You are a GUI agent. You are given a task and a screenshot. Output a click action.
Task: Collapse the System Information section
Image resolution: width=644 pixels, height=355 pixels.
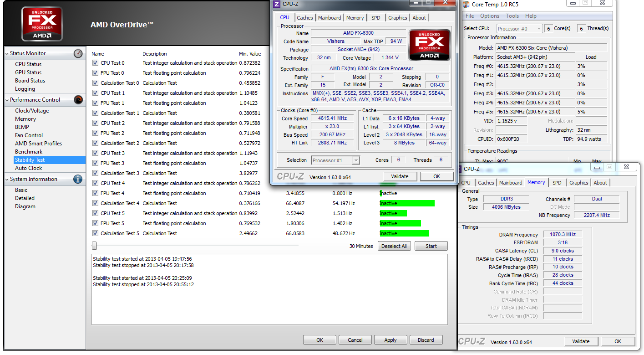(x=7, y=180)
